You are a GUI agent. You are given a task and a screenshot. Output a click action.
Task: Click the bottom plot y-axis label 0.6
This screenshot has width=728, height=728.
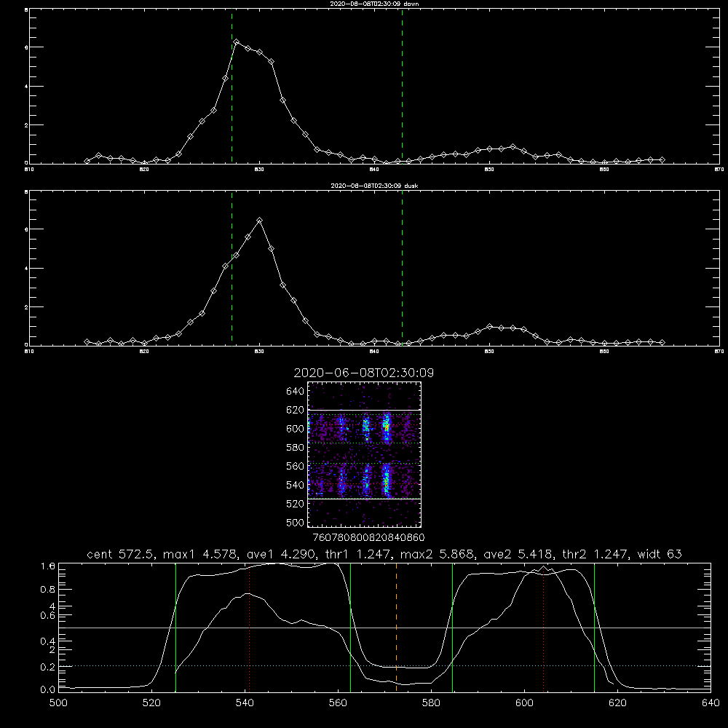click(48, 615)
